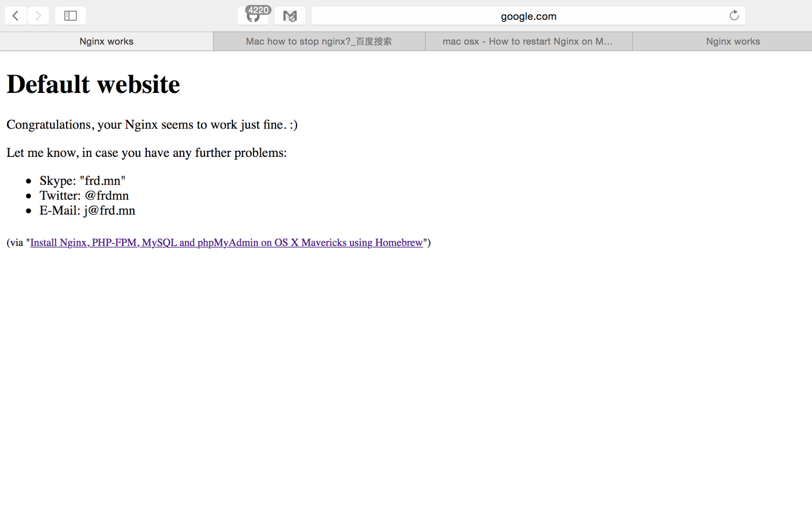Click the forward navigation arrow
The height and width of the screenshot is (530, 812).
(x=38, y=15)
